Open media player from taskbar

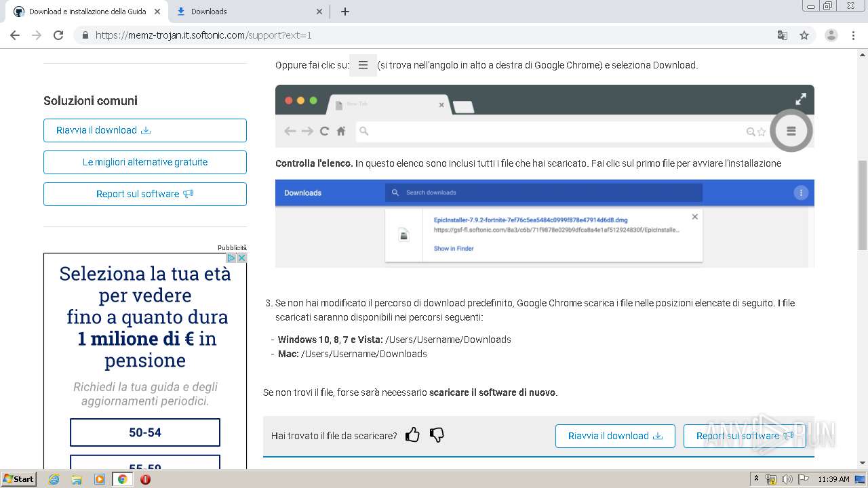pyautogui.click(x=100, y=479)
